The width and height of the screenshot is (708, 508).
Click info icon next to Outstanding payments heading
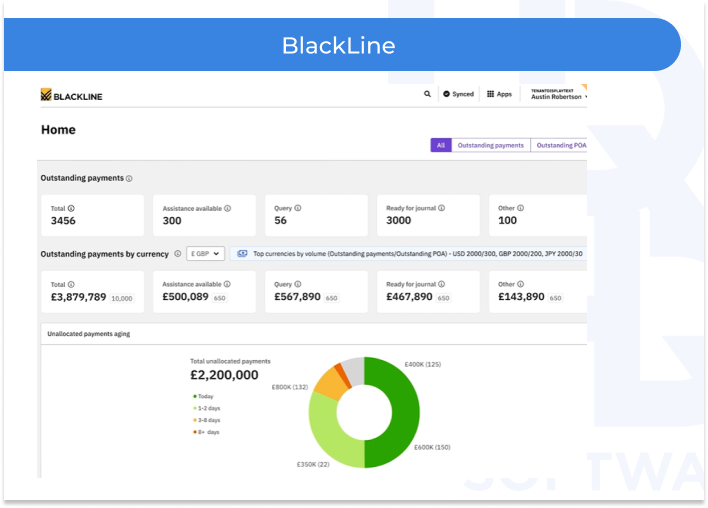[x=129, y=179]
